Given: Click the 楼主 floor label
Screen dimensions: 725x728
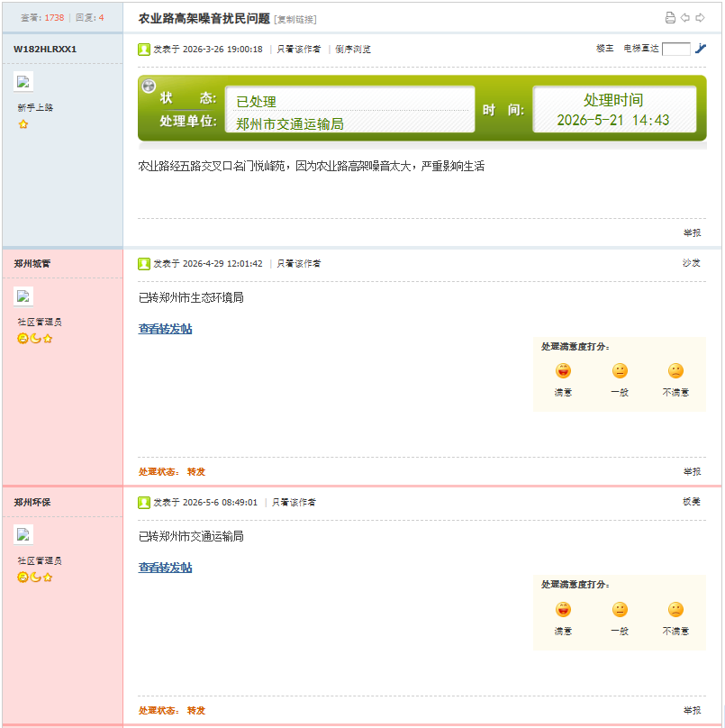Looking at the screenshot, I should (604, 49).
